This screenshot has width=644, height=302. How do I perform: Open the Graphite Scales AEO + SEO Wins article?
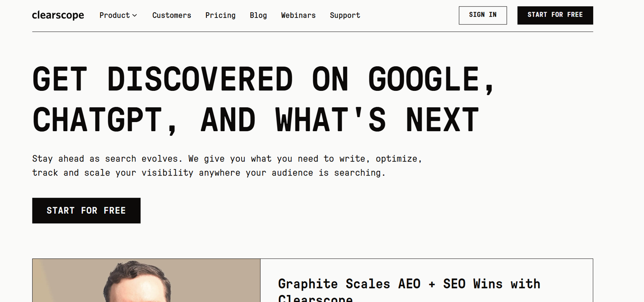[x=409, y=290]
